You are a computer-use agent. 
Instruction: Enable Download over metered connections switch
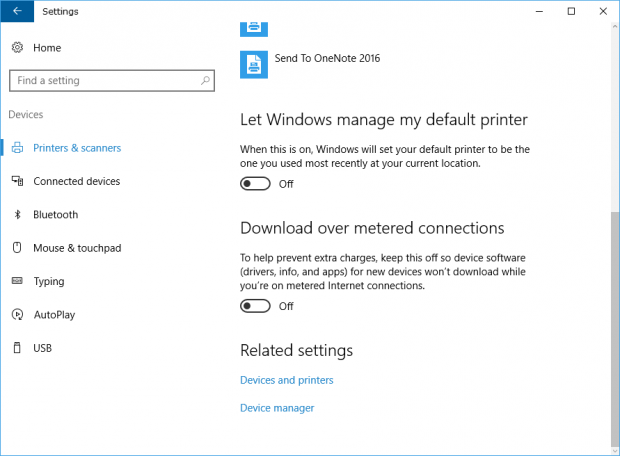255,306
